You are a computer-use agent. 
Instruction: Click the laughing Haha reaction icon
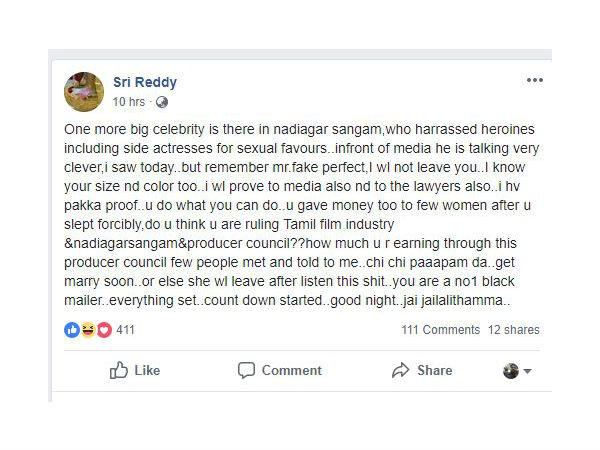pyautogui.click(x=88, y=330)
